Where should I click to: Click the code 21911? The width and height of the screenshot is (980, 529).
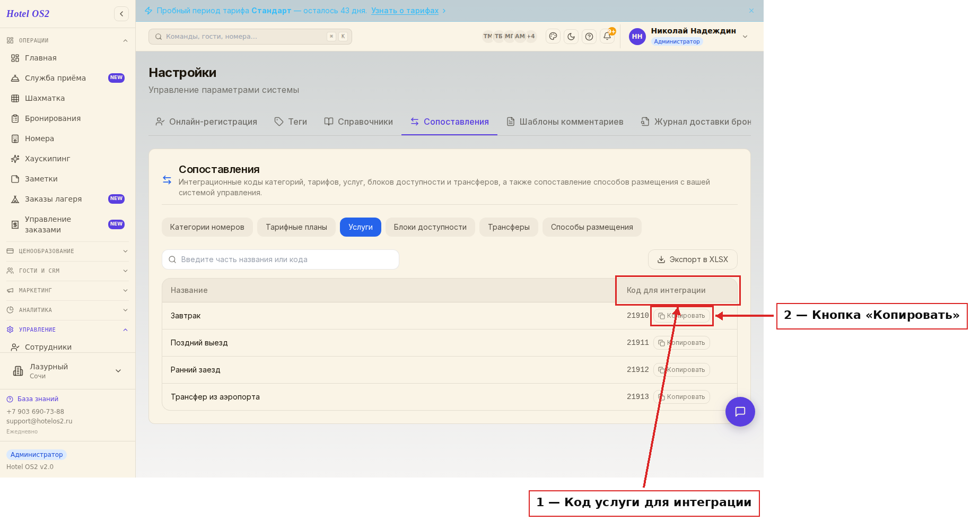pyautogui.click(x=638, y=343)
